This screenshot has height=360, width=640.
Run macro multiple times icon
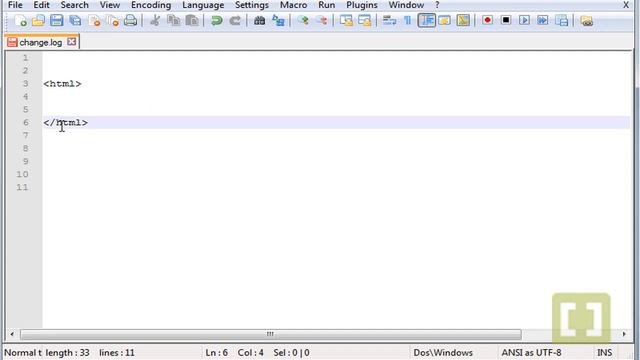pos(543,20)
